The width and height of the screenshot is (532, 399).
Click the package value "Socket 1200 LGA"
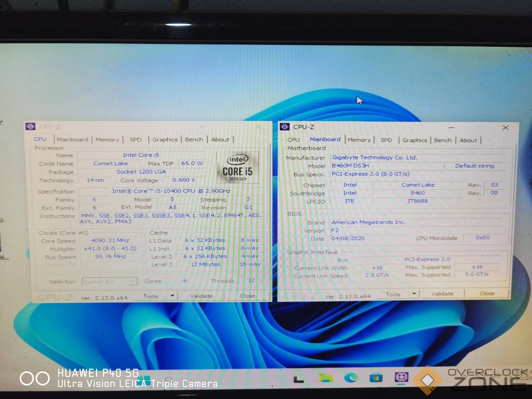click(x=141, y=172)
